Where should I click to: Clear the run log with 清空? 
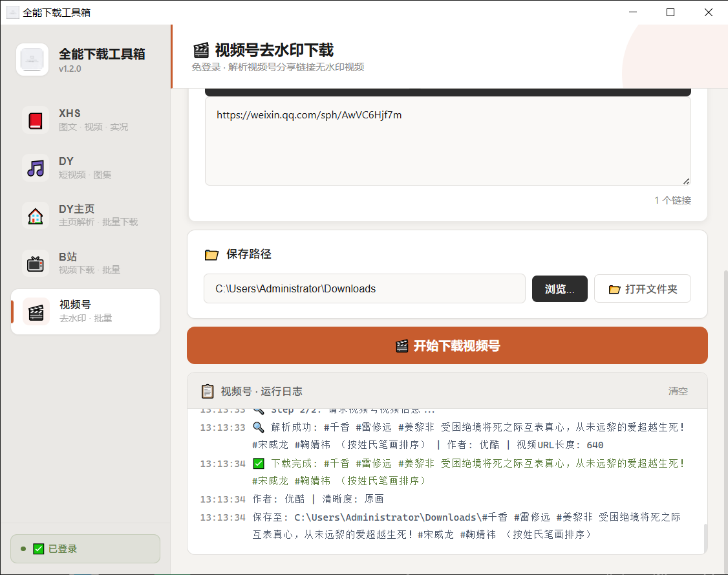tap(678, 391)
